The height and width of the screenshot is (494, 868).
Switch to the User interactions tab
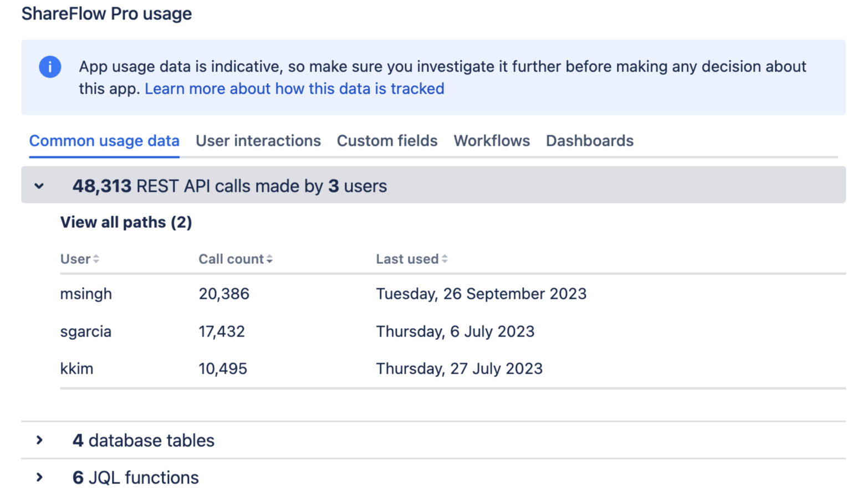click(x=258, y=141)
